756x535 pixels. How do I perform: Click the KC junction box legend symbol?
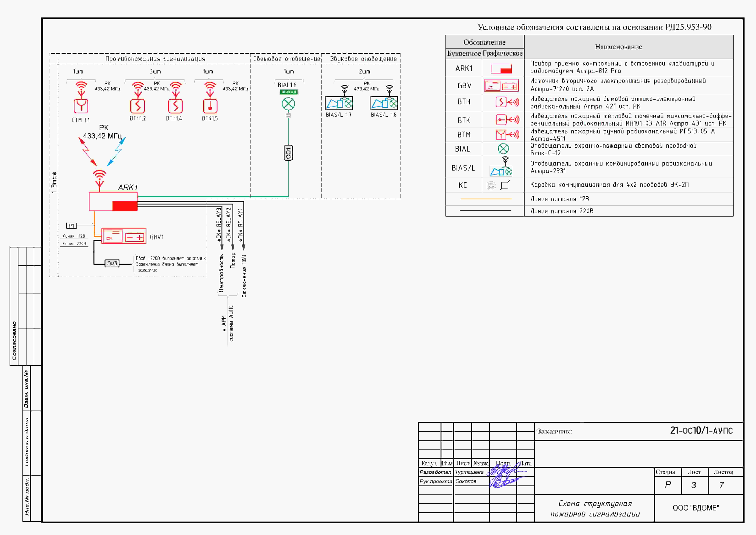[x=504, y=185]
